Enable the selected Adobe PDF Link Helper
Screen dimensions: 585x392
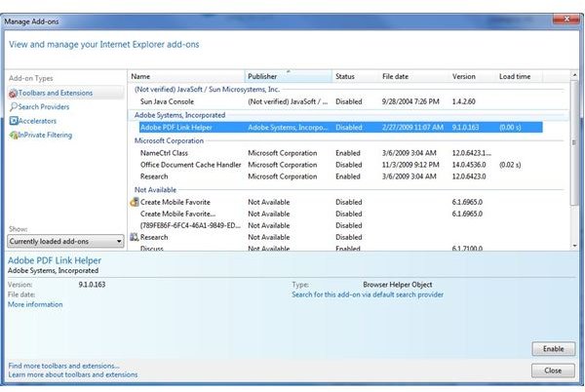click(553, 349)
